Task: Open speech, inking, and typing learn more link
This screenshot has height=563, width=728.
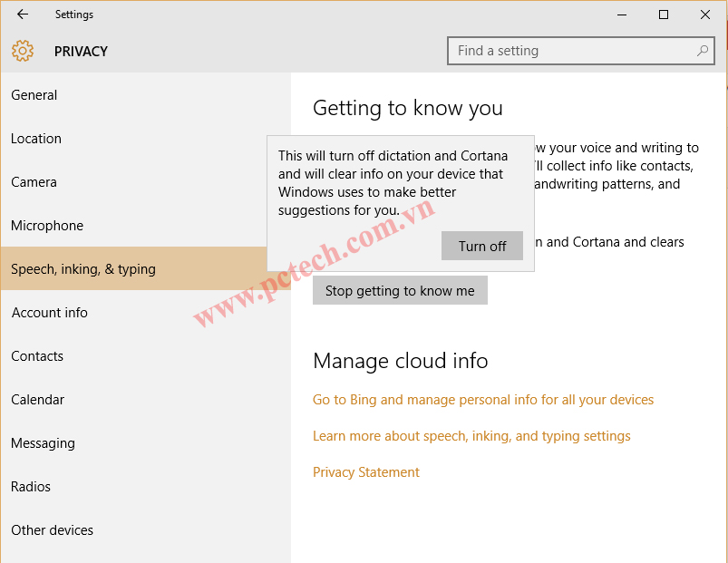Action: 471,435
